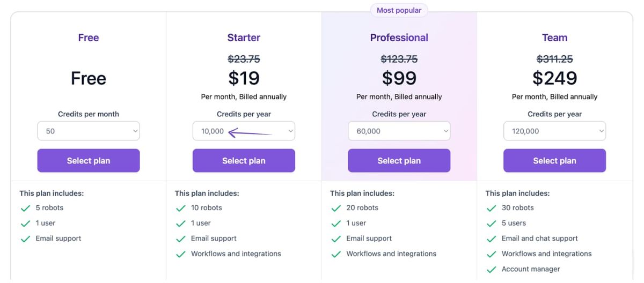
Task: Click checkmark next to 30 robots
Action: point(491,208)
